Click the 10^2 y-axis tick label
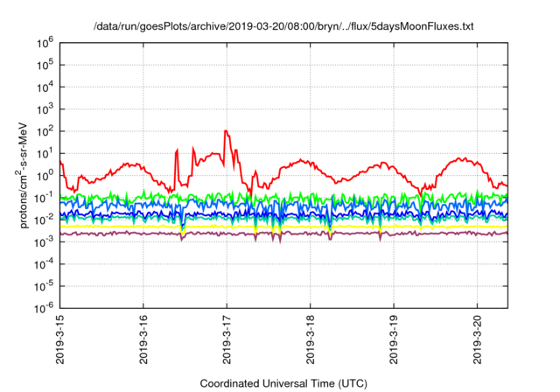The width and height of the screenshot is (560, 392). tap(45, 132)
